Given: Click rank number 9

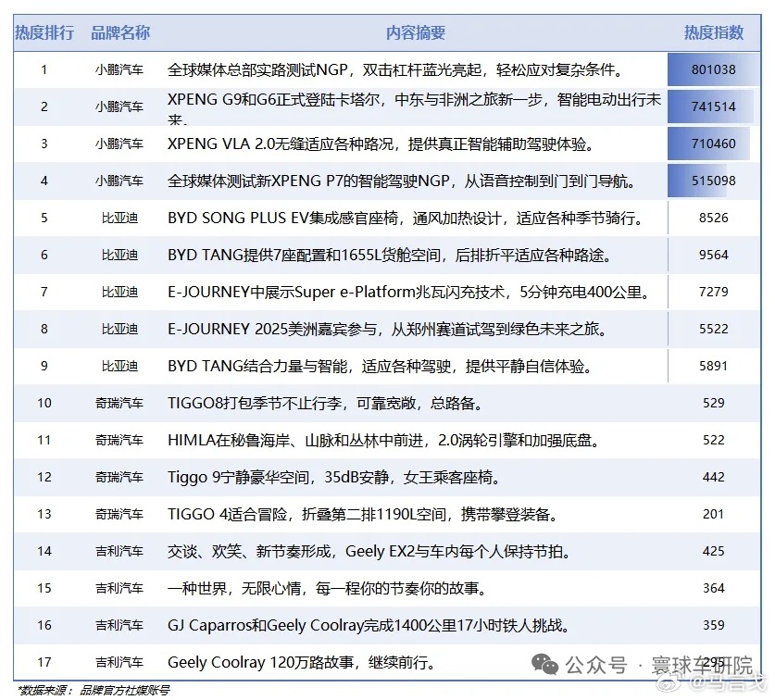Looking at the screenshot, I should (x=44, y=367).
